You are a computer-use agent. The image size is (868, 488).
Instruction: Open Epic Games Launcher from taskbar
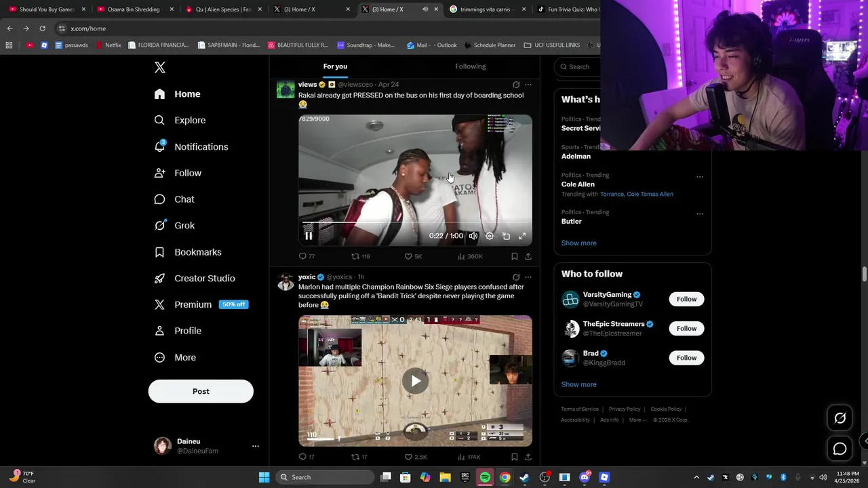pos(465,477)
